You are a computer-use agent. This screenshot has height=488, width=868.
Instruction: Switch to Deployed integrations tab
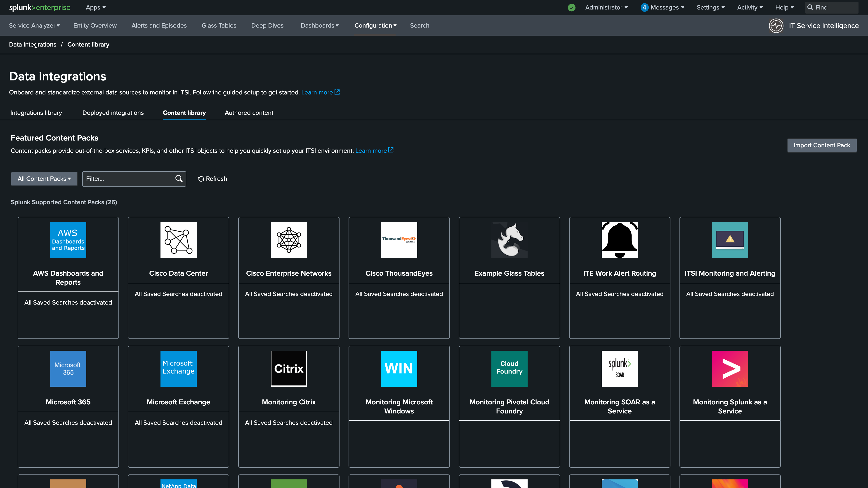[x=113, y=113]
